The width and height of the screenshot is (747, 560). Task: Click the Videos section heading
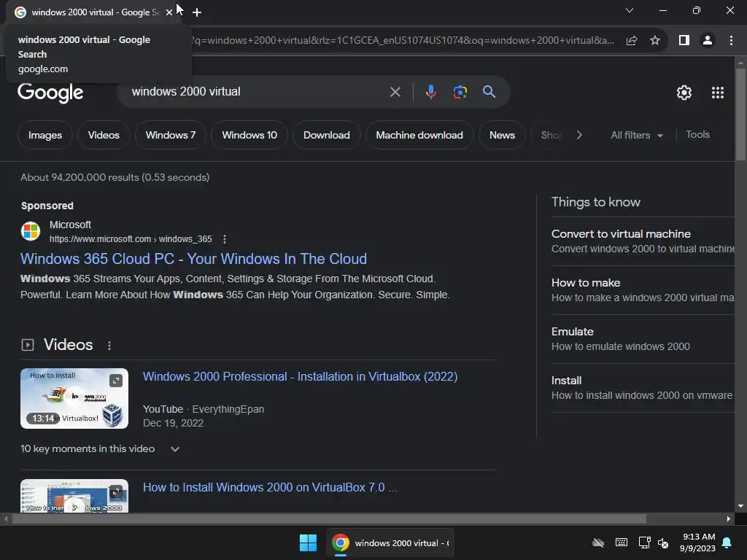pos(68,345)
